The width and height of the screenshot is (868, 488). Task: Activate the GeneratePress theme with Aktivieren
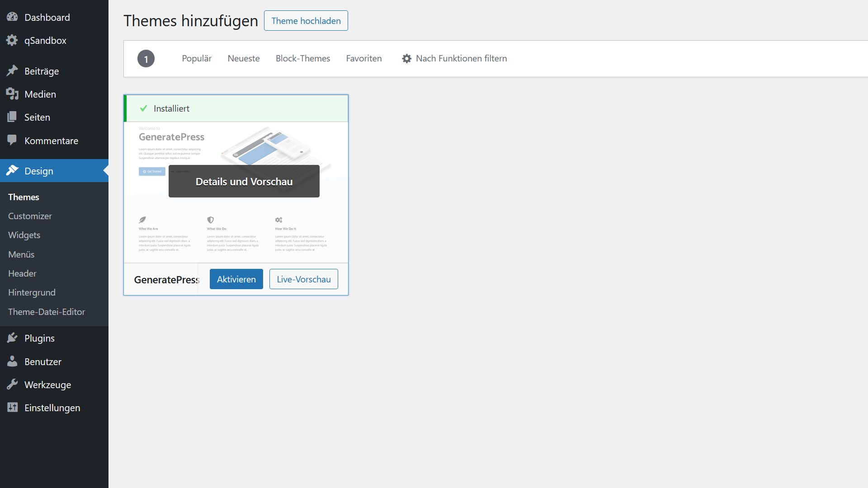(x=236, y=279)
